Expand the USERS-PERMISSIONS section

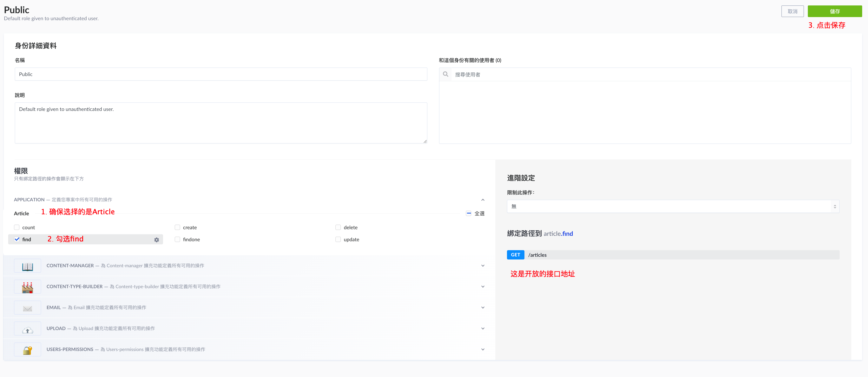click(483, 349)
